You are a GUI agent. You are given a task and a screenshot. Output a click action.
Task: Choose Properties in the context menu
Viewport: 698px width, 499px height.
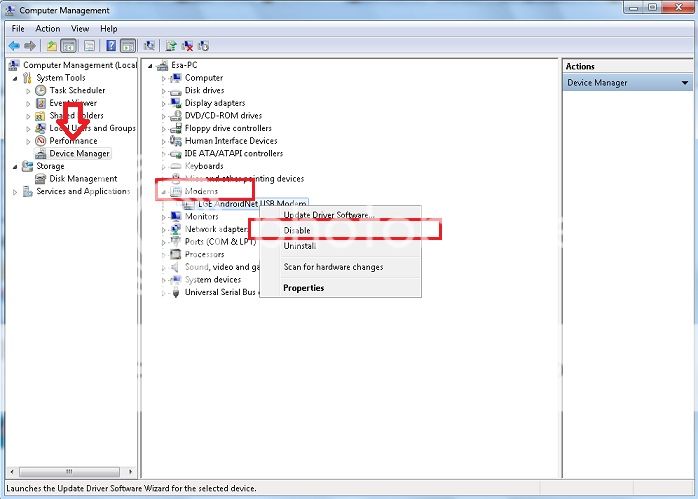303,288
